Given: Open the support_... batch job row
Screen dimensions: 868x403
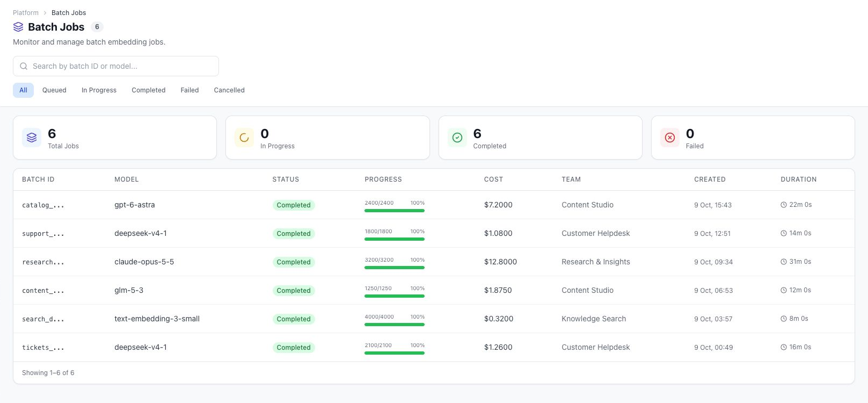Looking at the screenshot, I should [x=434, y=233].
